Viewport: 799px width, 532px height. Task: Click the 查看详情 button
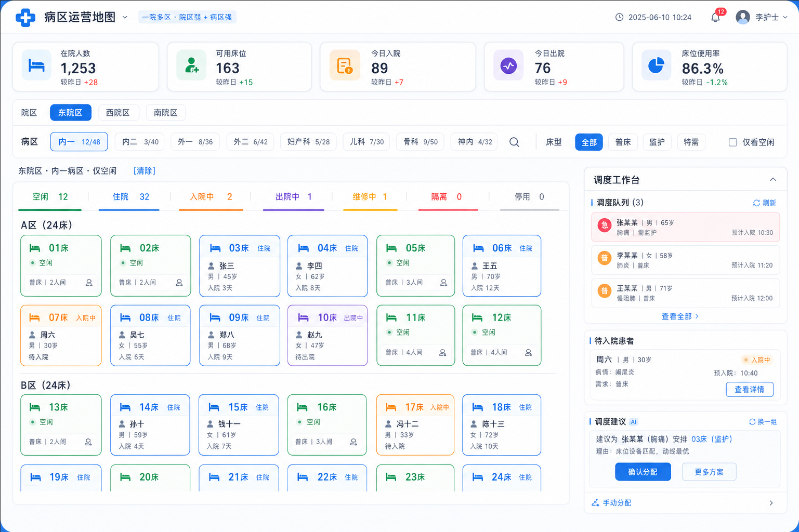point(750,390)
